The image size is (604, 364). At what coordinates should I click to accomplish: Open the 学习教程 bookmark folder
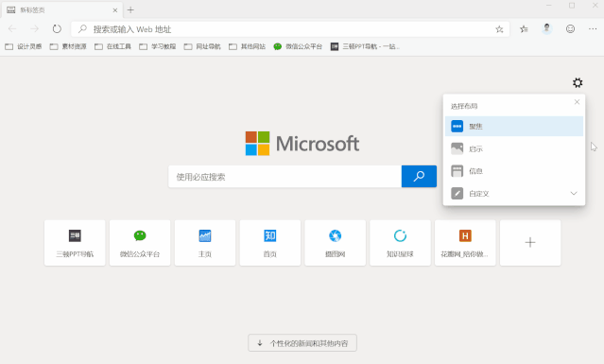[157, 46]
